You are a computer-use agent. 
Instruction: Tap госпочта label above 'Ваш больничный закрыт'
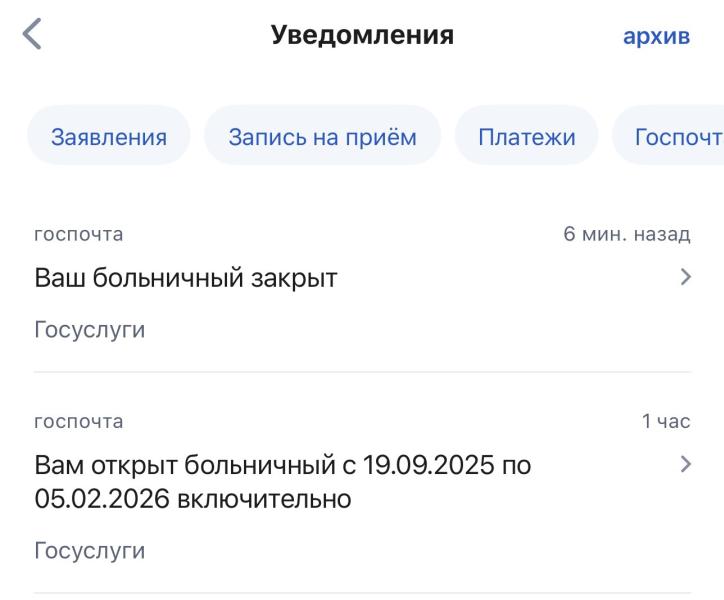79,235
